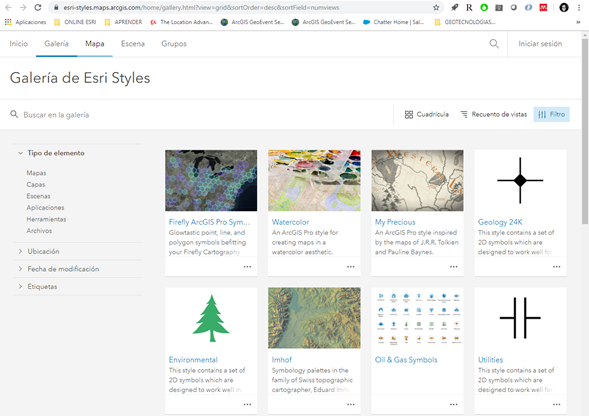Viewport: 589px width, 416px height.
Task: Reload the page with browser refresh icon
Action: point(38,8)
